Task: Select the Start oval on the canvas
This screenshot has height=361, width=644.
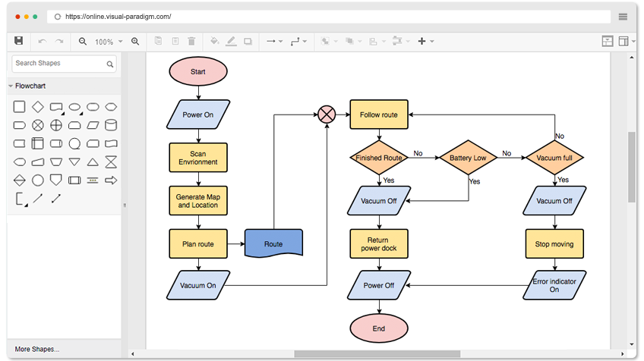Action: click(x=198, y=71)
